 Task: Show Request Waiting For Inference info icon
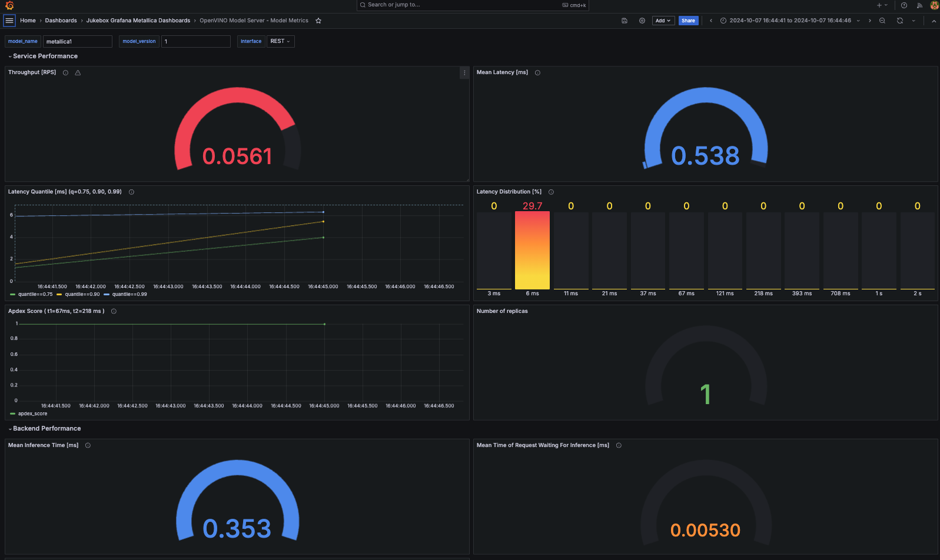(619, 446)
